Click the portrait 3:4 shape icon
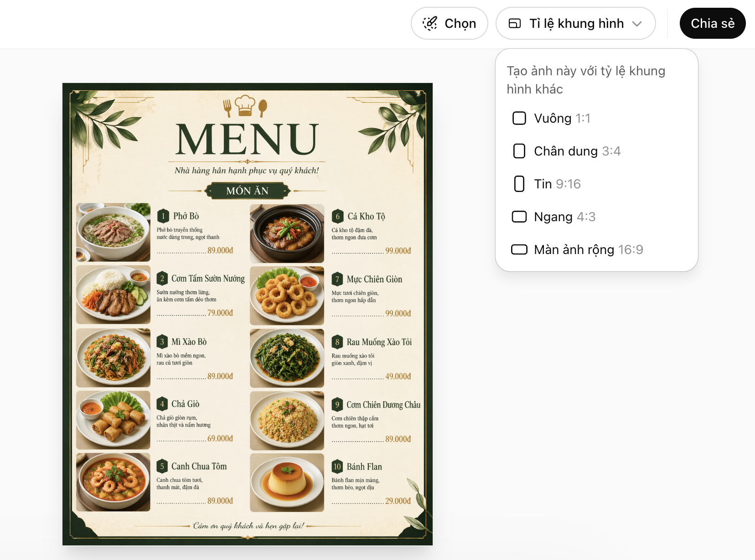 click(x=519, y=151)
